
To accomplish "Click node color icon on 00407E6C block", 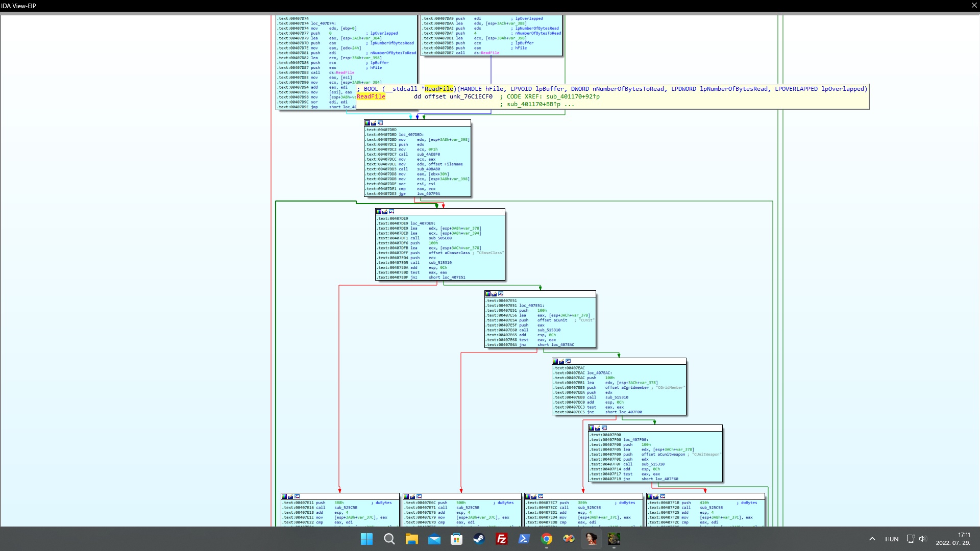I will pos(406,496).
